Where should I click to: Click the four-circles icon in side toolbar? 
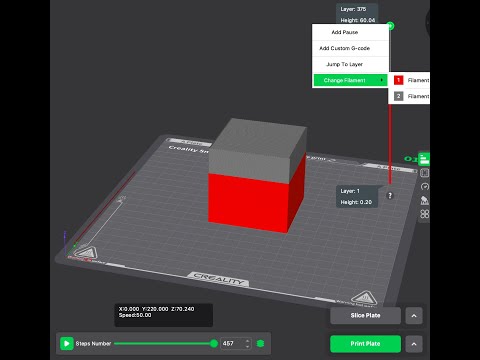point(425,214)
